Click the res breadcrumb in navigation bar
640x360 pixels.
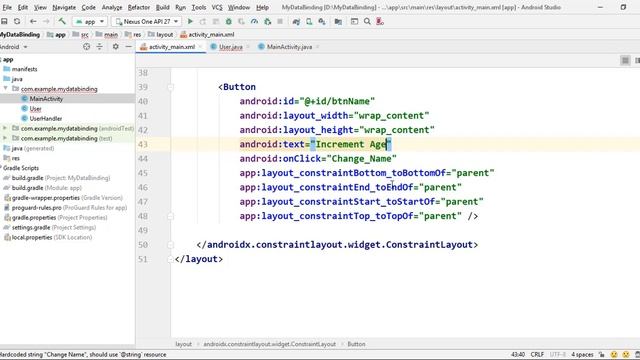tap(133, 35)
